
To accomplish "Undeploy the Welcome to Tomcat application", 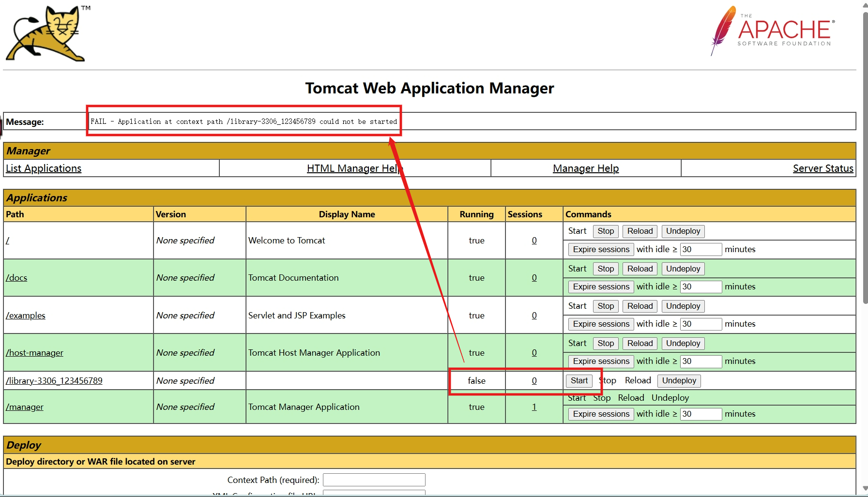I will click(683, 231).
